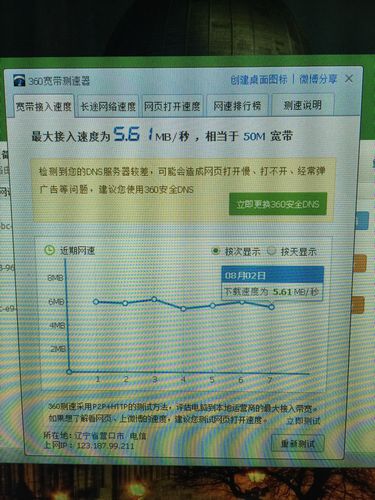This screenshot has height=500, width=375.
Task: Click the 6MB axis label
Action: pos(56,302)
